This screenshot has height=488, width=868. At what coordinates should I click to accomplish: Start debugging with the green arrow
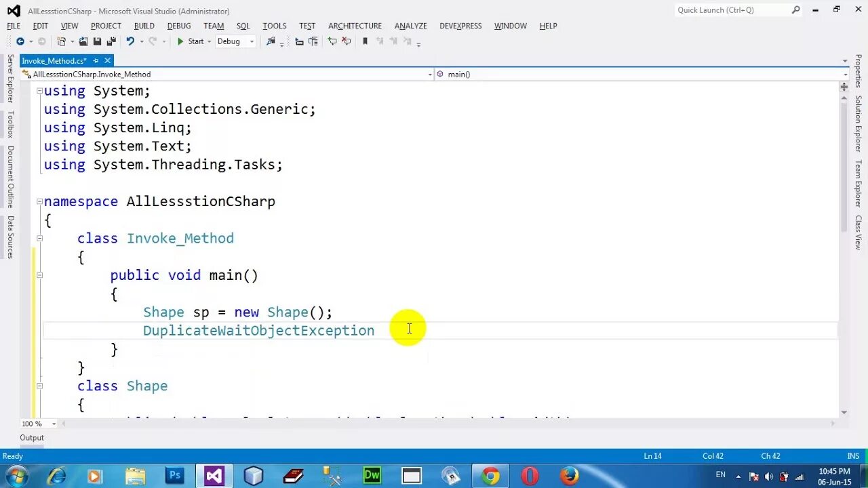click(180, 41)
